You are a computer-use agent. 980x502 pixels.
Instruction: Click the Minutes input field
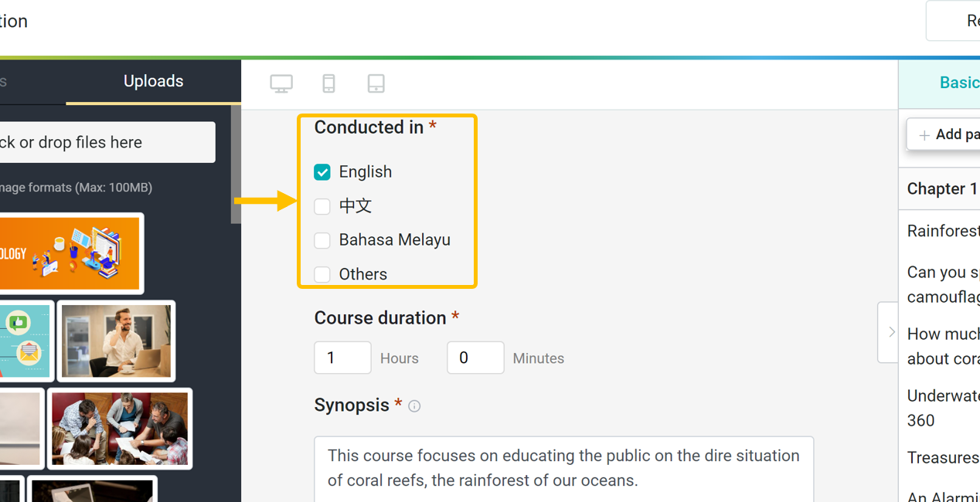coord(475,358)
